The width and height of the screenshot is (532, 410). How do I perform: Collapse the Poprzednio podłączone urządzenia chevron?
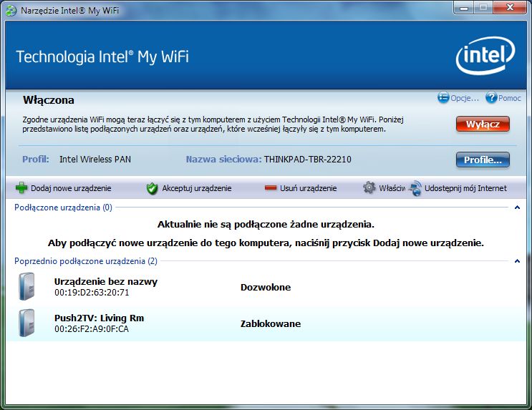[517, 260]
